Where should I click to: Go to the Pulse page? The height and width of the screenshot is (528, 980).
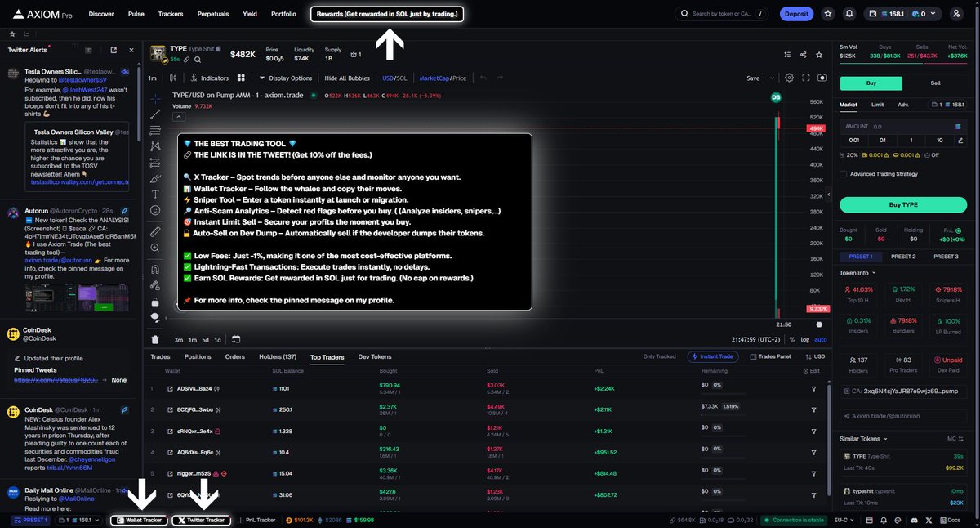(x=136, y=14)
